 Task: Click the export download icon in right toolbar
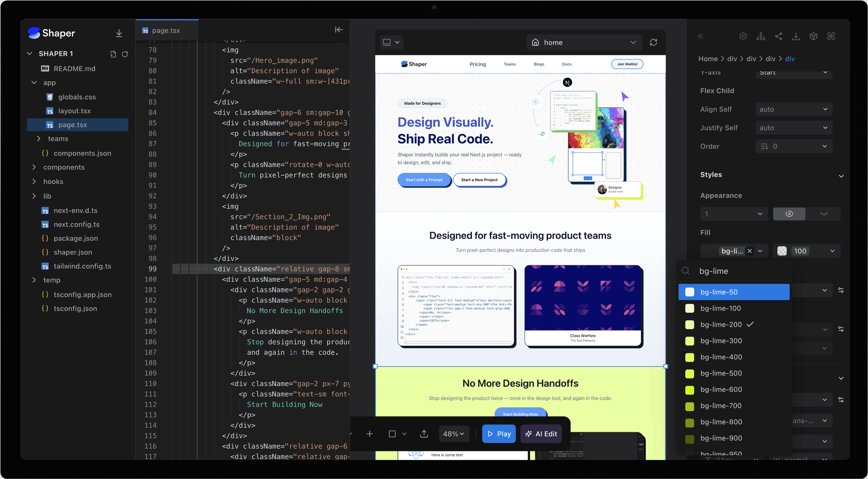(796, 36)
